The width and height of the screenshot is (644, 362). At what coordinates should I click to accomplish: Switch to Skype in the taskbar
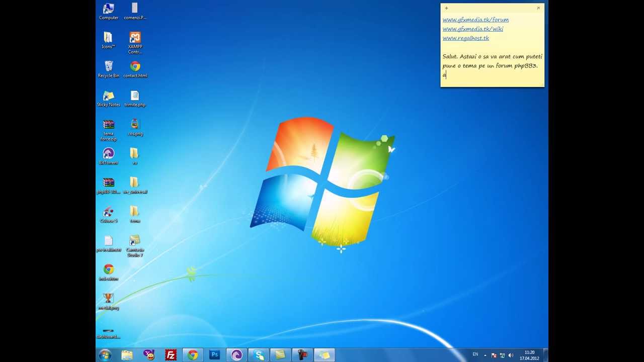[x=259, y=355]
